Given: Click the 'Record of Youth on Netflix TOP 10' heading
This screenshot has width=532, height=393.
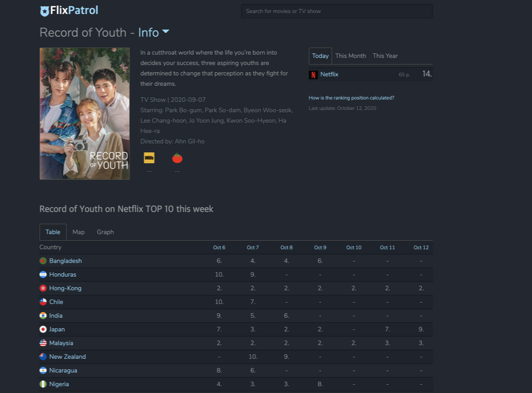Looking at the screenshot, I should click(126, 209).
